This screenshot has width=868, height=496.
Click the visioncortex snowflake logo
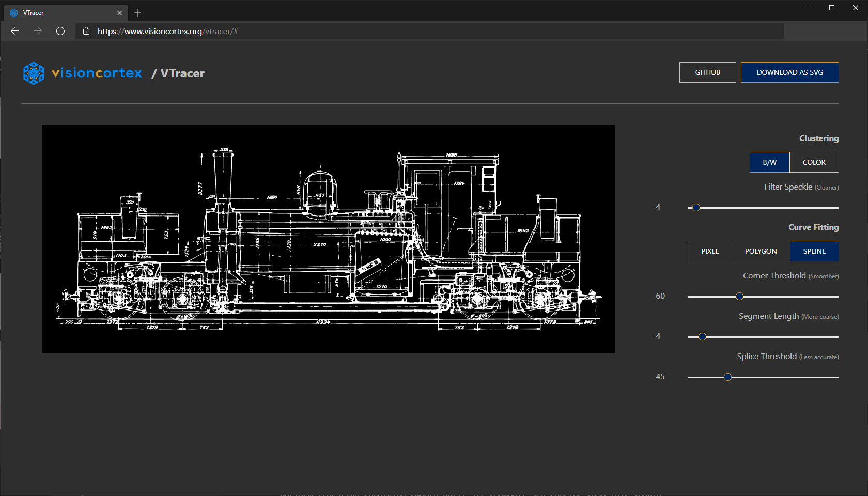click(34, 73)
